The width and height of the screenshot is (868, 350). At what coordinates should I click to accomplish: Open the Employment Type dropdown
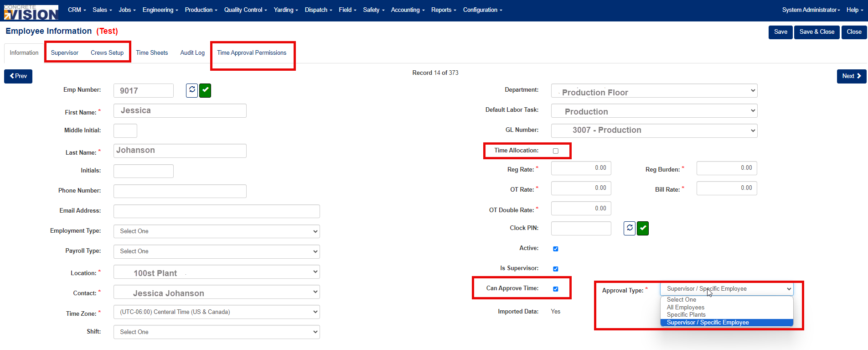pyautogui.click(x=217, y=231)
